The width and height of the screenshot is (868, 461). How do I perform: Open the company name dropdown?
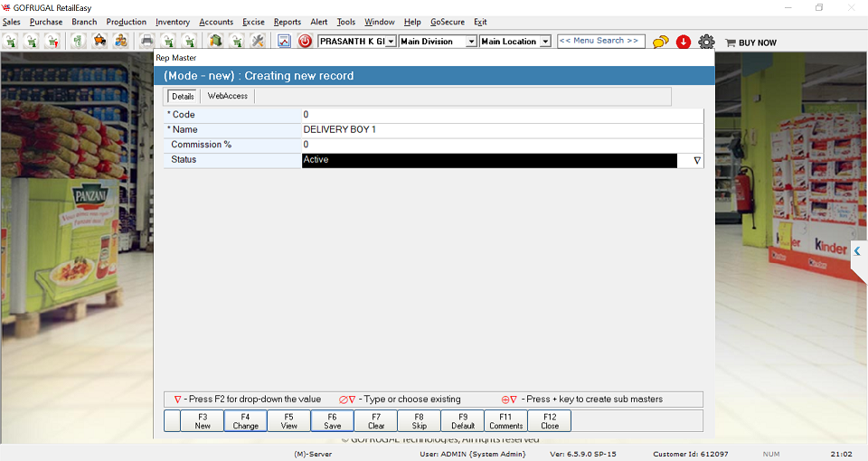[x=391, y=42]
